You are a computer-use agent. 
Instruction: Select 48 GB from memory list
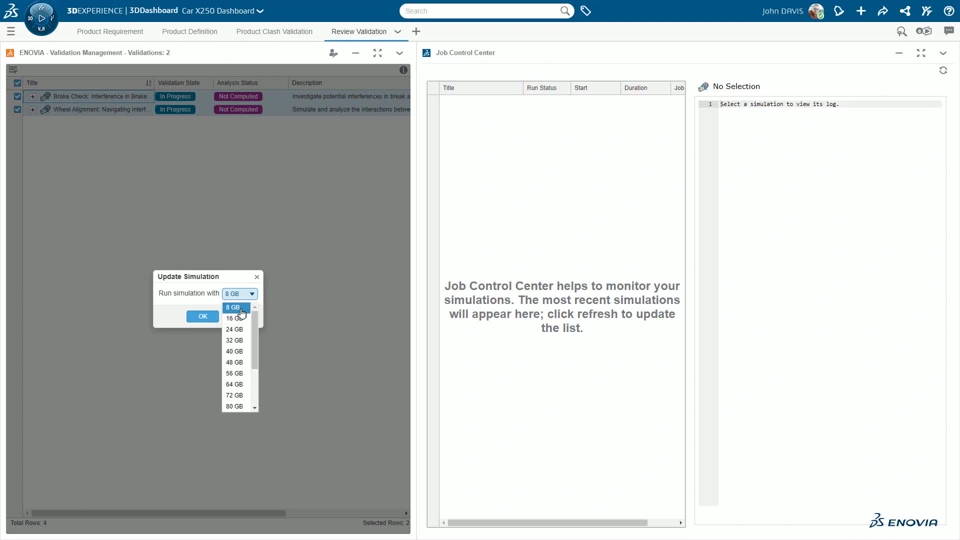point(236,362)
